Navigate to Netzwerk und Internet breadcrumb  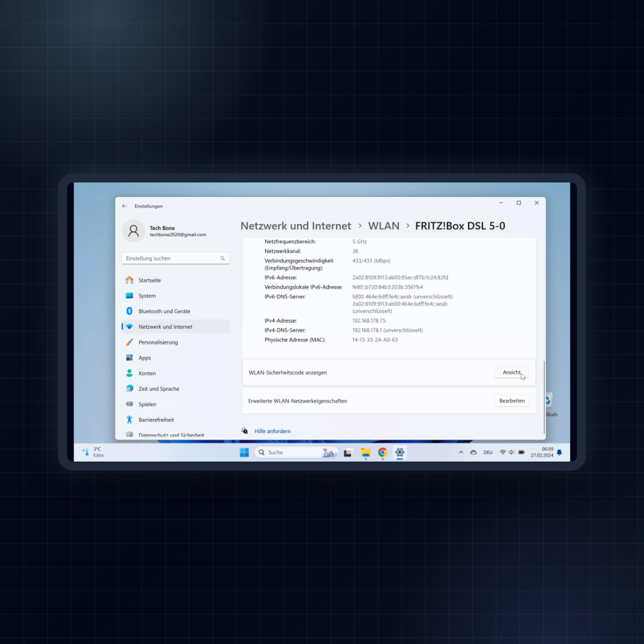296,226
